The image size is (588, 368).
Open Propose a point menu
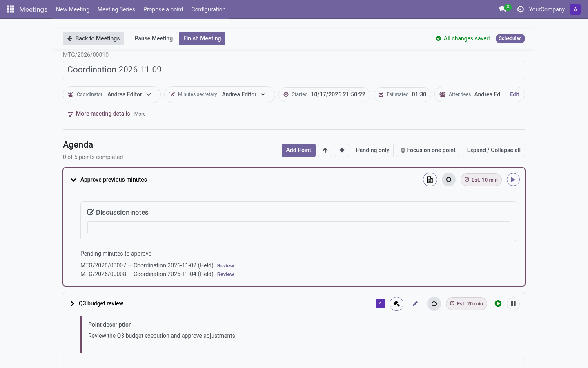click(x=163, y=9)
